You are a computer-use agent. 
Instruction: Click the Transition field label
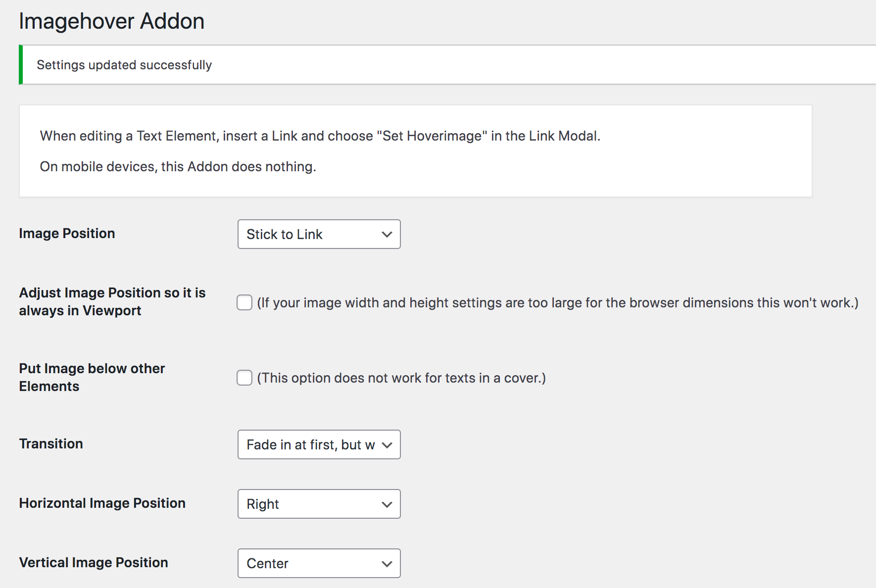[51, 443]
